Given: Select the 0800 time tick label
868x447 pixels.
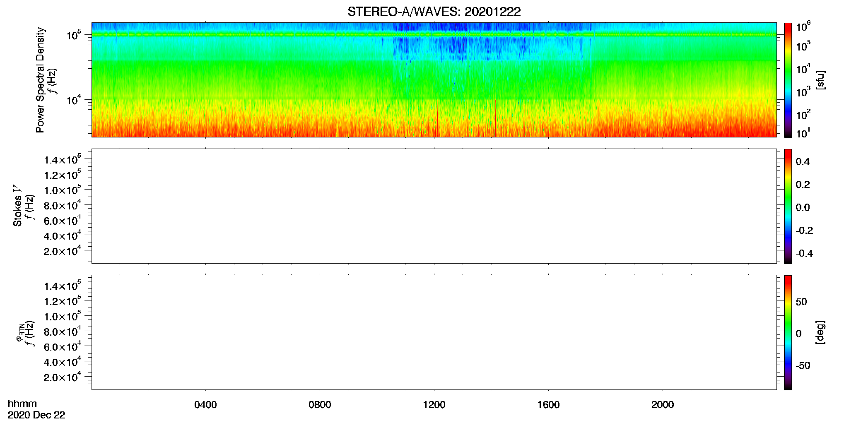Looking at the screenshot, I should 320,405.
